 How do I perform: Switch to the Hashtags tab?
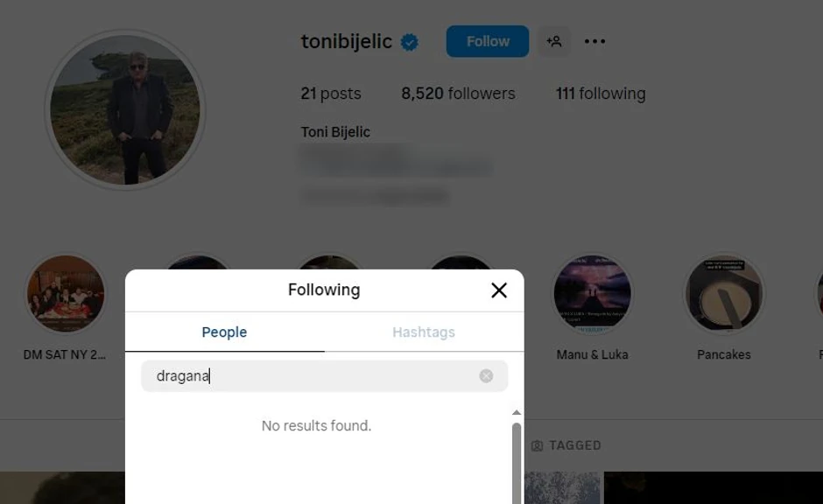(x=423, y=332)
